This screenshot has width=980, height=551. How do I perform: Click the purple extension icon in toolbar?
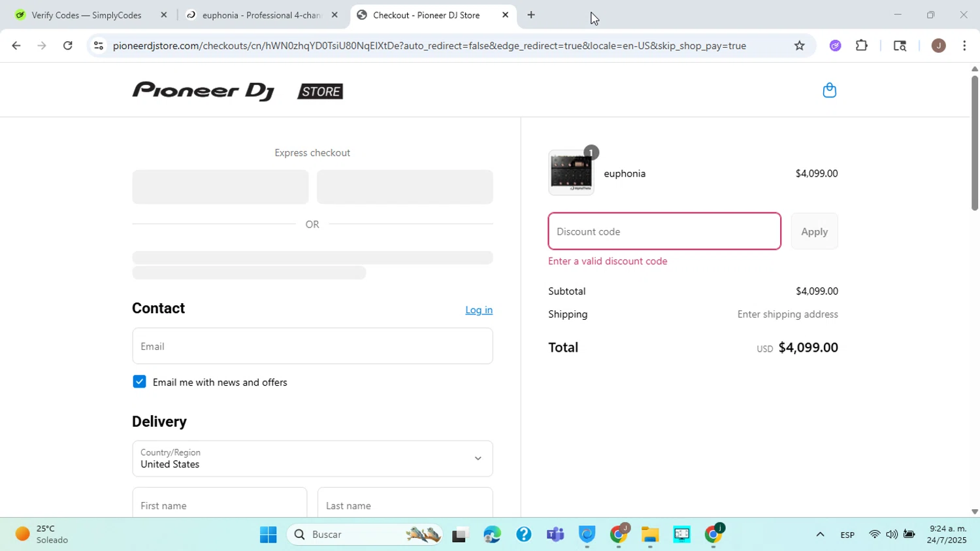(x=835, y=46)
